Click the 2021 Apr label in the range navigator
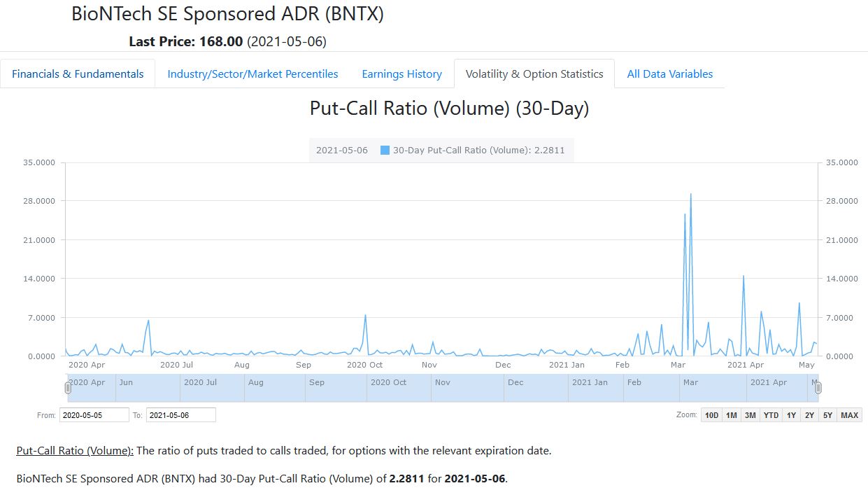The height and width of the screenshot is (488, 868). point(769,382)
